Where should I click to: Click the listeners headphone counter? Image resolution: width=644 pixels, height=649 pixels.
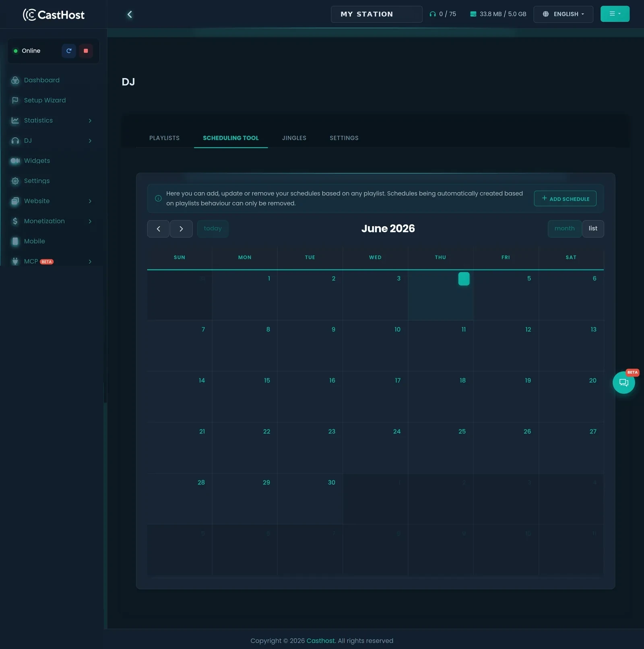click(443, 14)
